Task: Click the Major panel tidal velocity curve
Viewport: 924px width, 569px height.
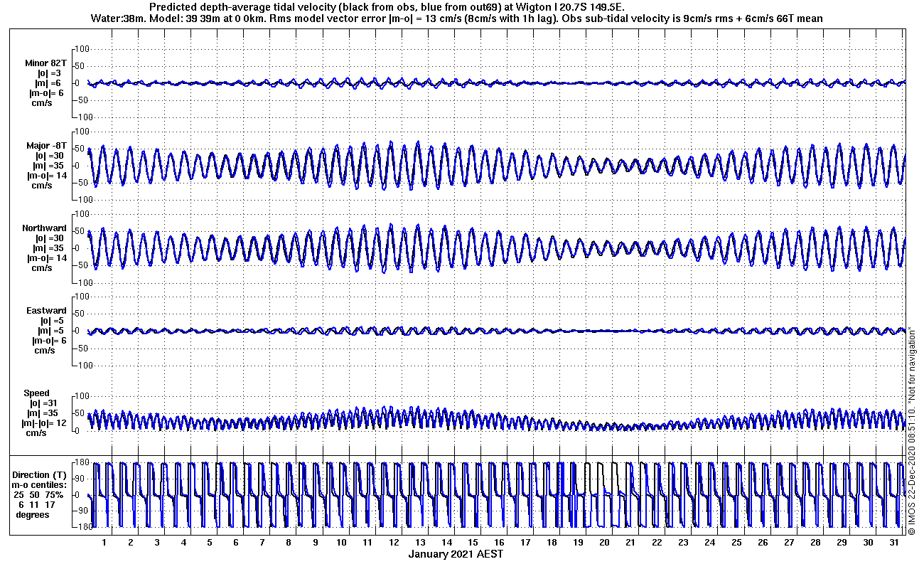Action: tap(497, 165)
